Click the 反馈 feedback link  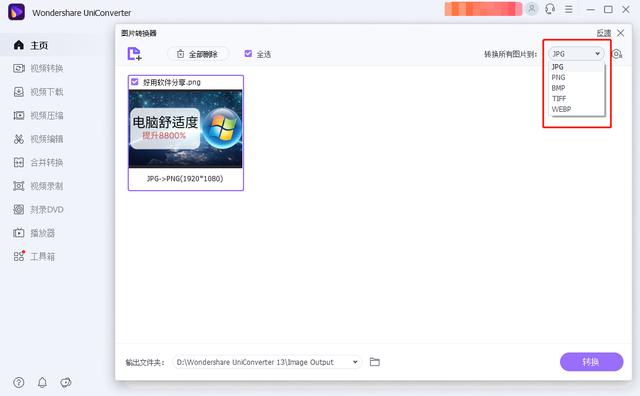click(604, 33)
